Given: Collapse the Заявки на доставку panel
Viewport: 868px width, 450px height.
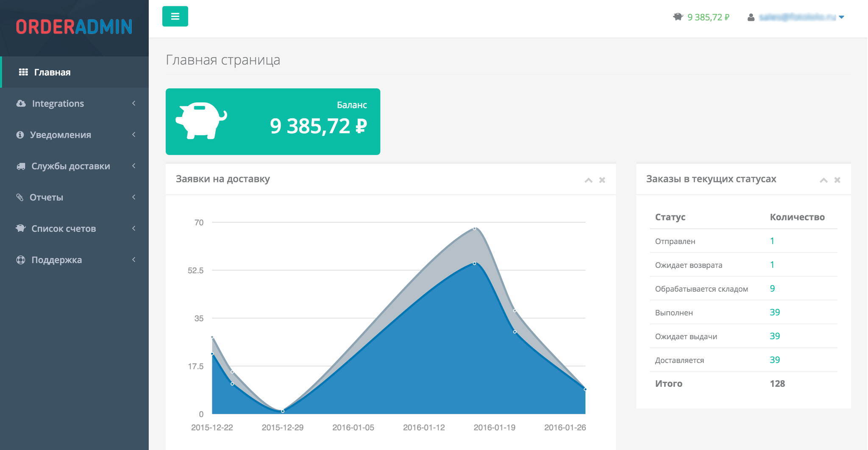Looking at the screenshot, I should 588,180.
